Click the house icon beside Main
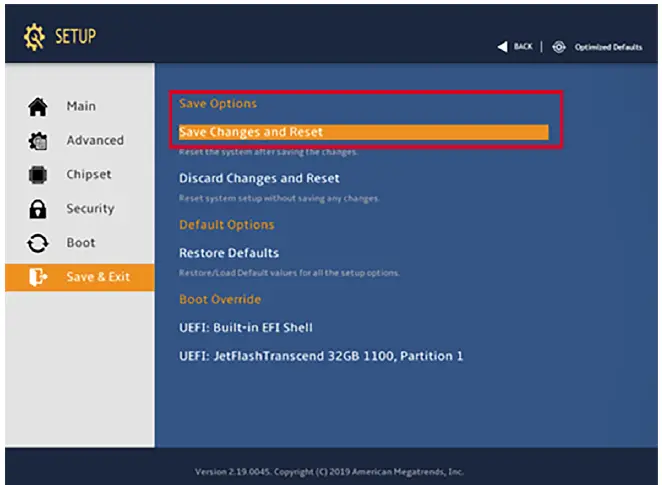This screenshot has width=662, height=485. tap(38, 107)
